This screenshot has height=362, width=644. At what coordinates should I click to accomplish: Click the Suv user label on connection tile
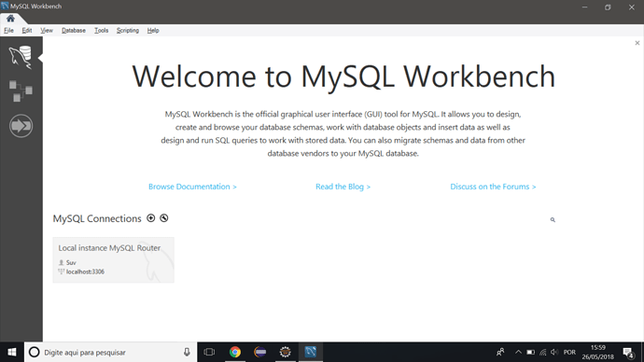71,263
